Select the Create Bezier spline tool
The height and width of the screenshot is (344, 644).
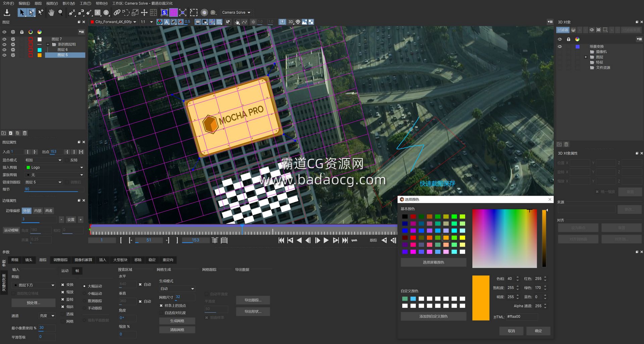(x=81, y=12)
